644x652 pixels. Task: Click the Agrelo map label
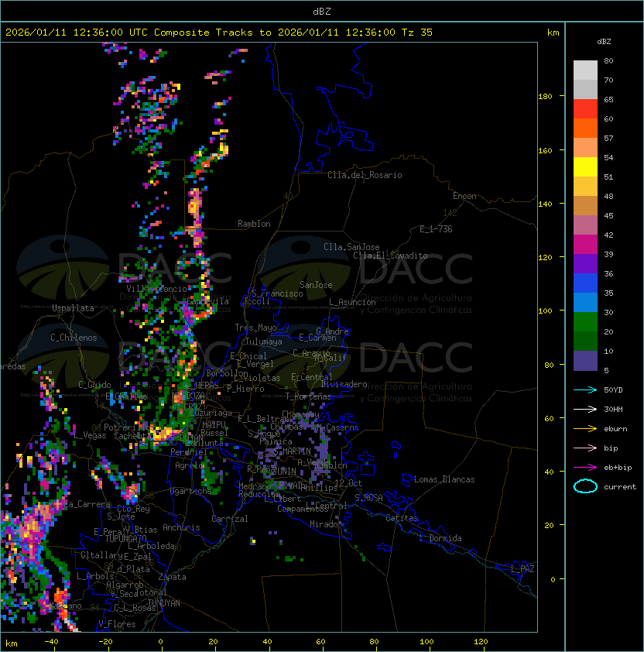[189, 465]
